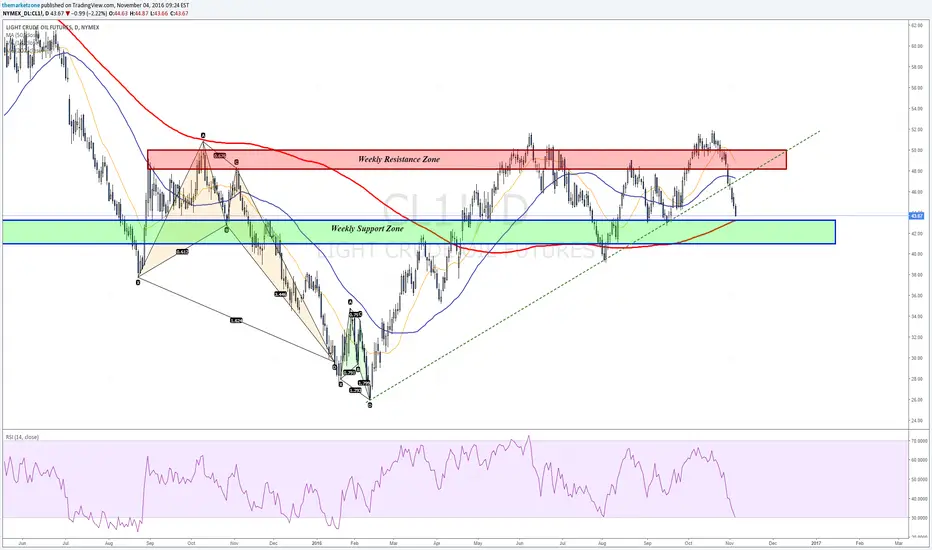932x550 pixels.
Task: Click the RSI 50.0000 level label
Action: (x=918, y=479)
